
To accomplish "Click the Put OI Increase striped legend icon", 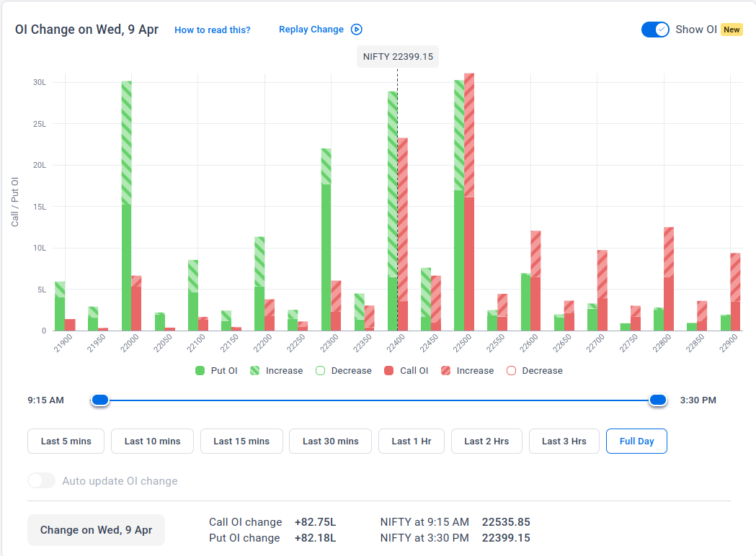I will 254,370.
